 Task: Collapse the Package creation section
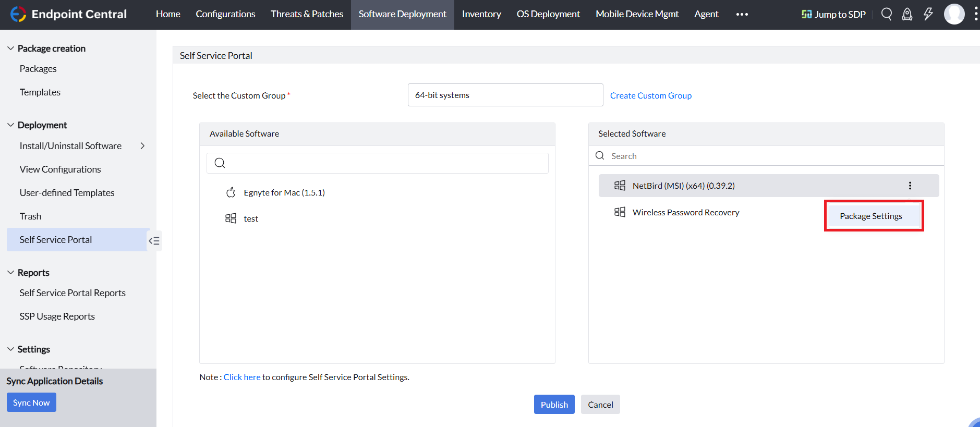[10, 48]
